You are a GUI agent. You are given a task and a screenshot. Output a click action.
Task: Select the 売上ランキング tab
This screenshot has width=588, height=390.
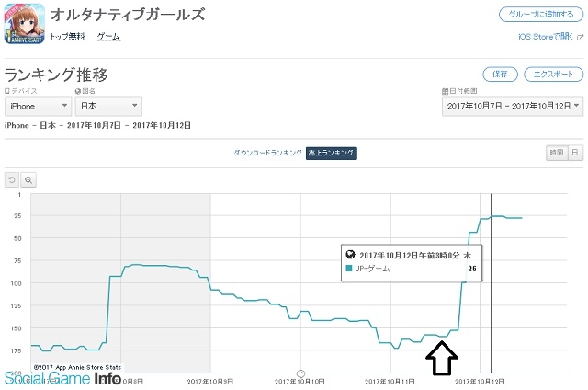click(331, 153)
